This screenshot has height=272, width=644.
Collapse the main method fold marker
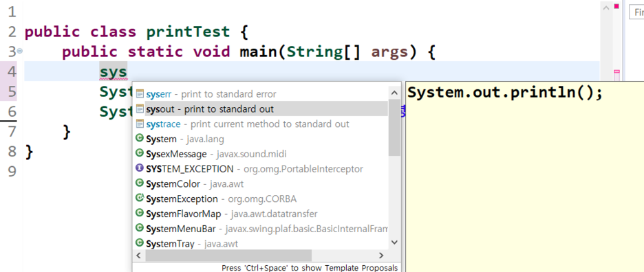[x=20, y=52]
